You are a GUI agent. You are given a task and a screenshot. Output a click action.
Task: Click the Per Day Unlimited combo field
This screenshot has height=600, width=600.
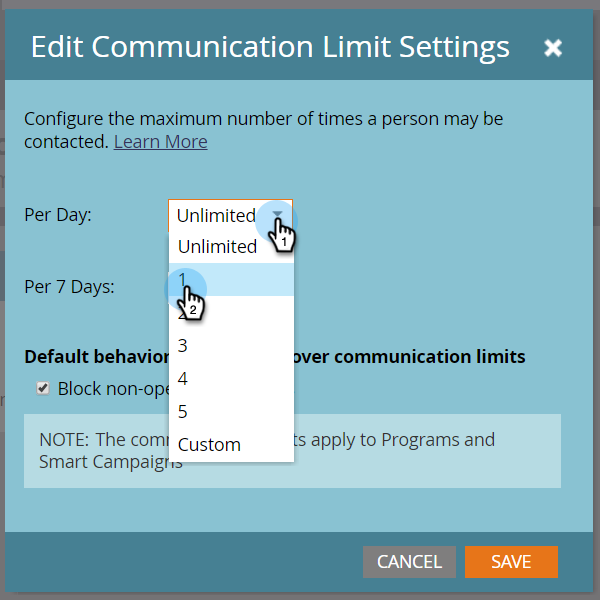(x=230, y=215)
